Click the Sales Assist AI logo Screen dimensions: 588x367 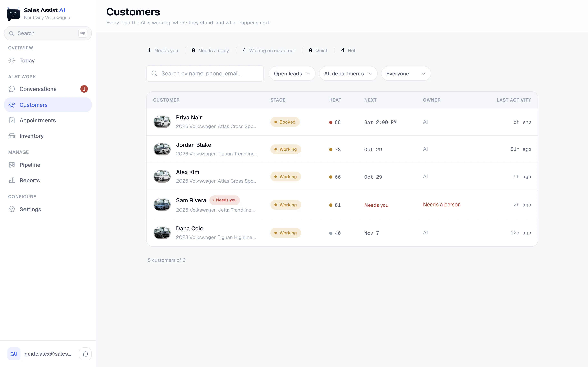[13, 14]
